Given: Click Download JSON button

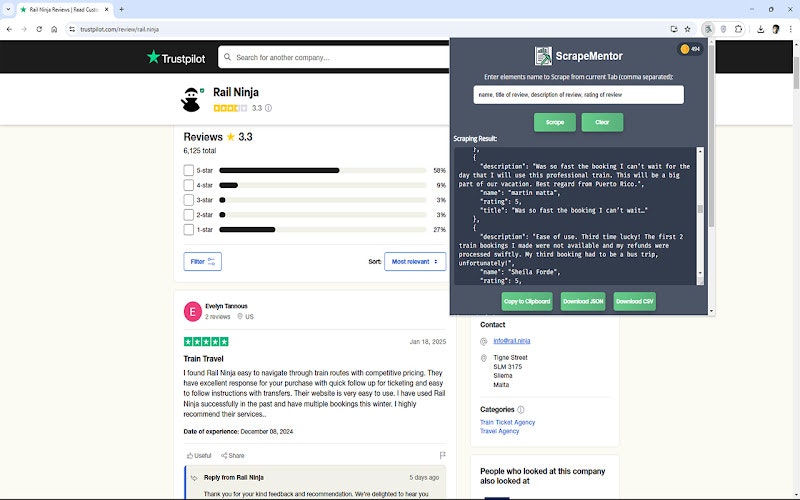Looking at the screenshot, I should pos(583,302).
